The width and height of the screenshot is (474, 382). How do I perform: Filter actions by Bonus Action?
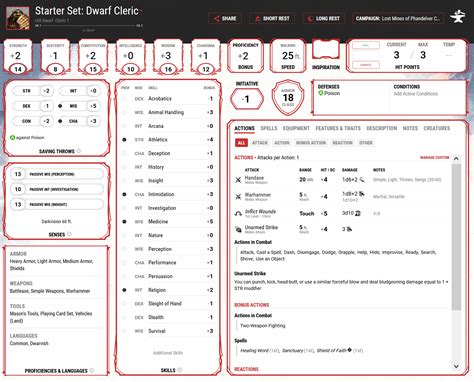click(x=311, y=143)
